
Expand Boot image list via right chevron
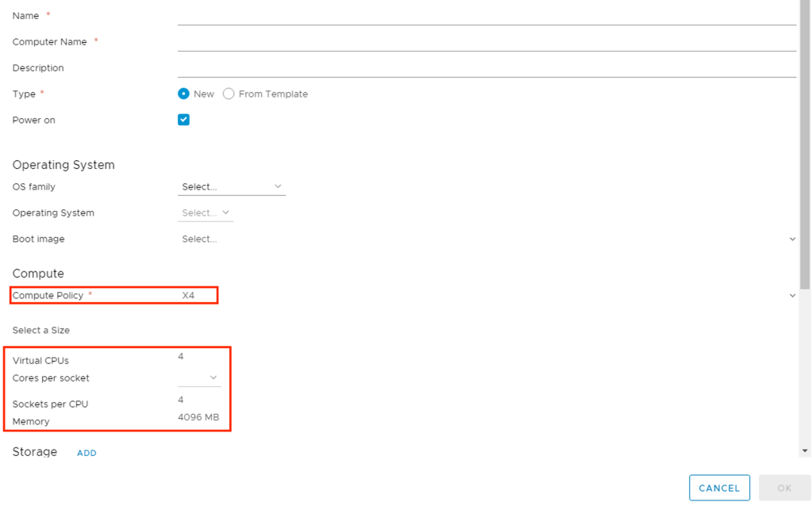[x=792, y=240]
